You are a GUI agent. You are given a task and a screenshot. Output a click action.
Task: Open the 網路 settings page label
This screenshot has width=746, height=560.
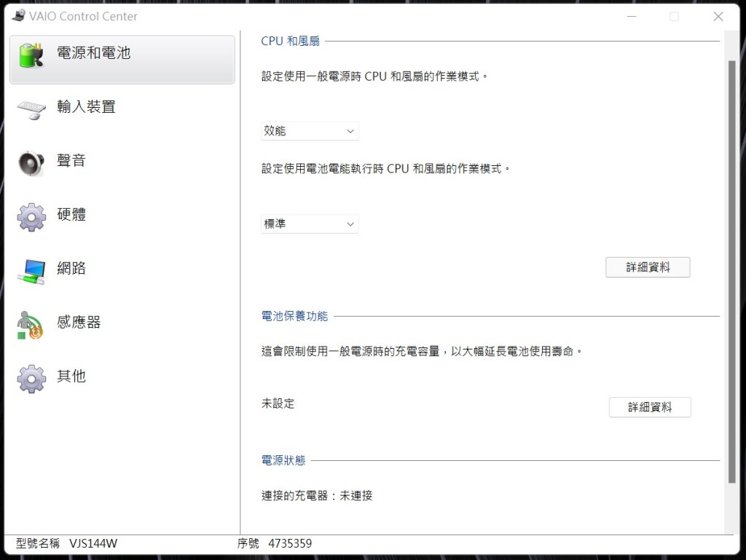pos(71,269)
